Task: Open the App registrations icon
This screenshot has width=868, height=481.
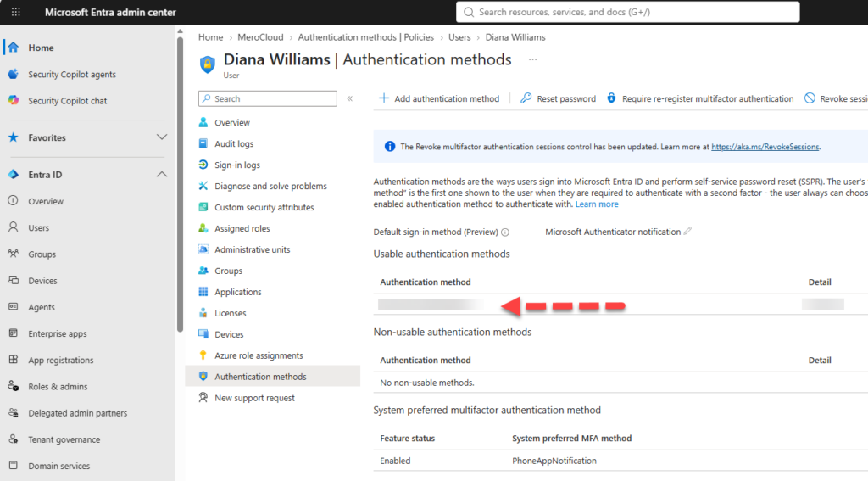Action: (14, 360)
